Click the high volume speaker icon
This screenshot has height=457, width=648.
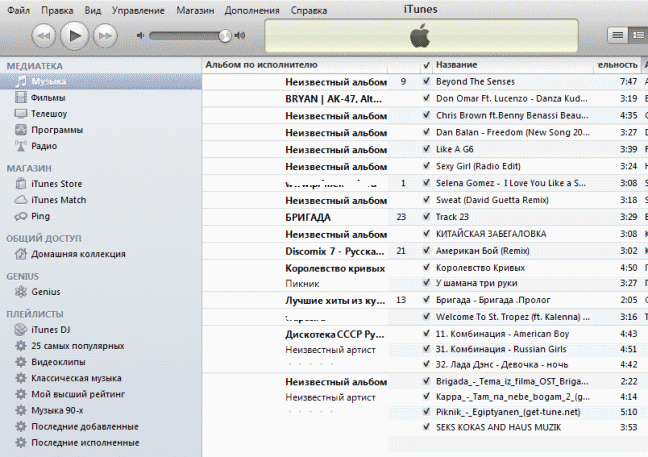point(240,36)
